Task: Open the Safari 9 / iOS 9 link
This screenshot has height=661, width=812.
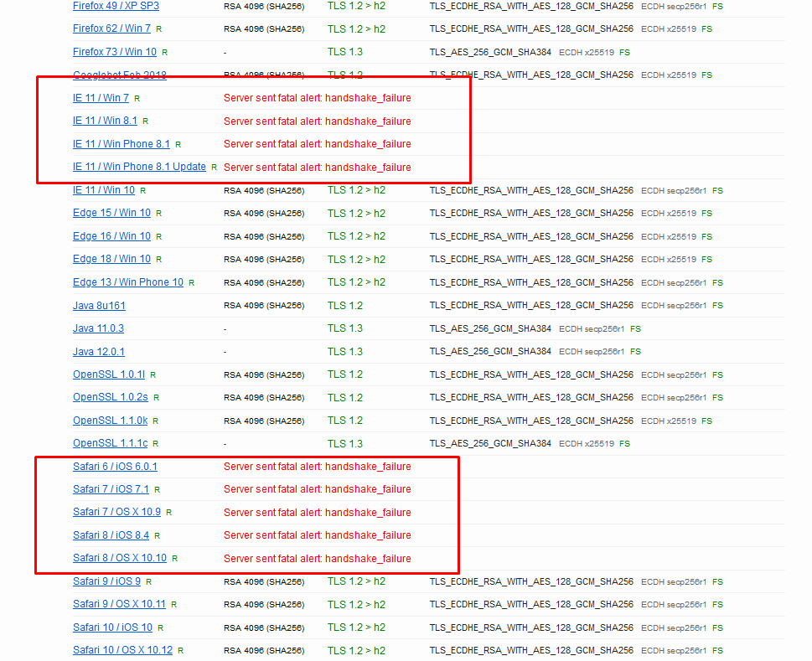Action: click(x=106, y=581)
